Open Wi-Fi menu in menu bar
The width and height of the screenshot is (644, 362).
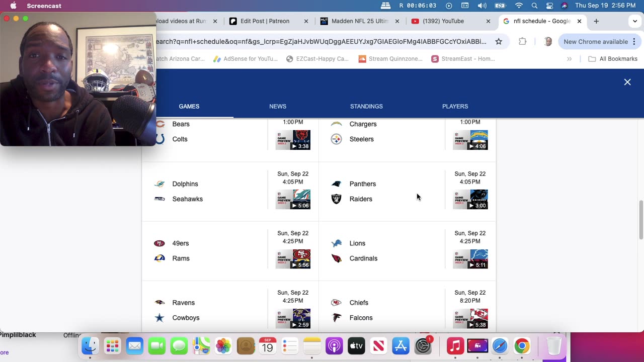pos(519,6)
